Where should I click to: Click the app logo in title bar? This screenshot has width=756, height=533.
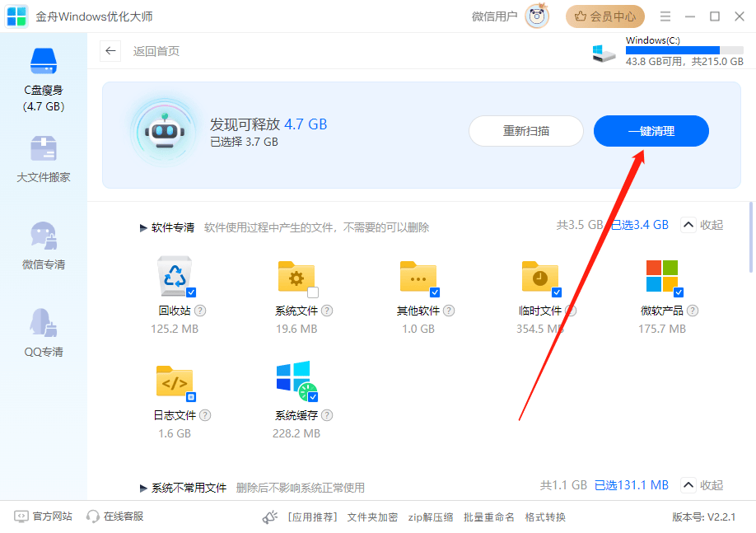tap(16, 16)
